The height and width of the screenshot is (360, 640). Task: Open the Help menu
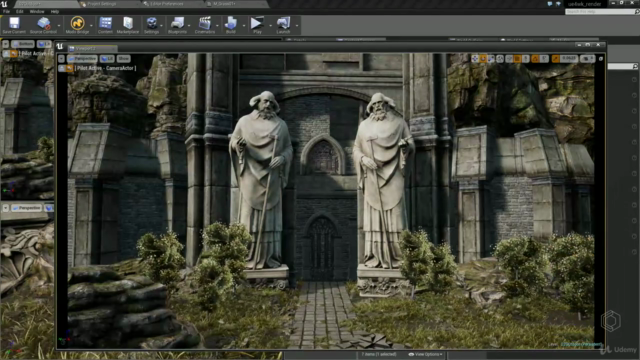pyautogui.click(x=55, y=11)
